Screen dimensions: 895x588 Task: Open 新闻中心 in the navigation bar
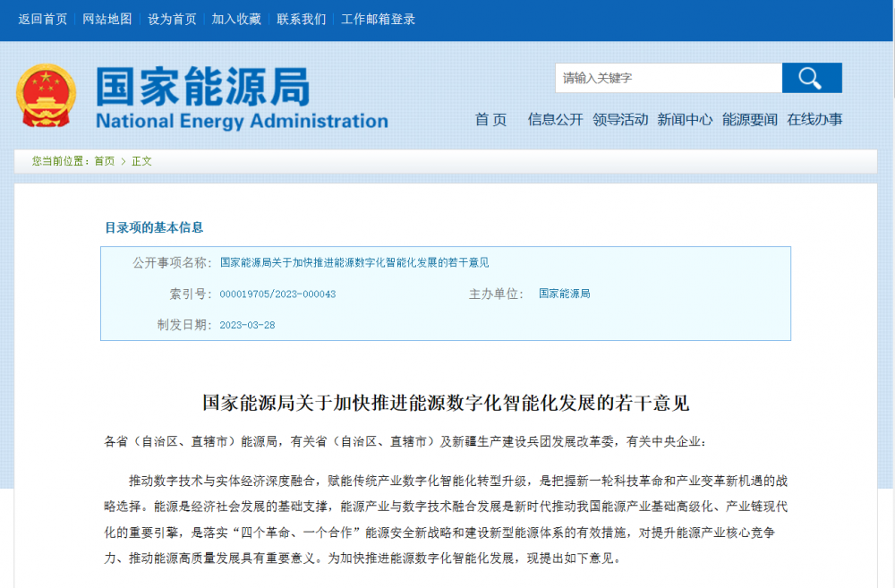click(685, 119)
